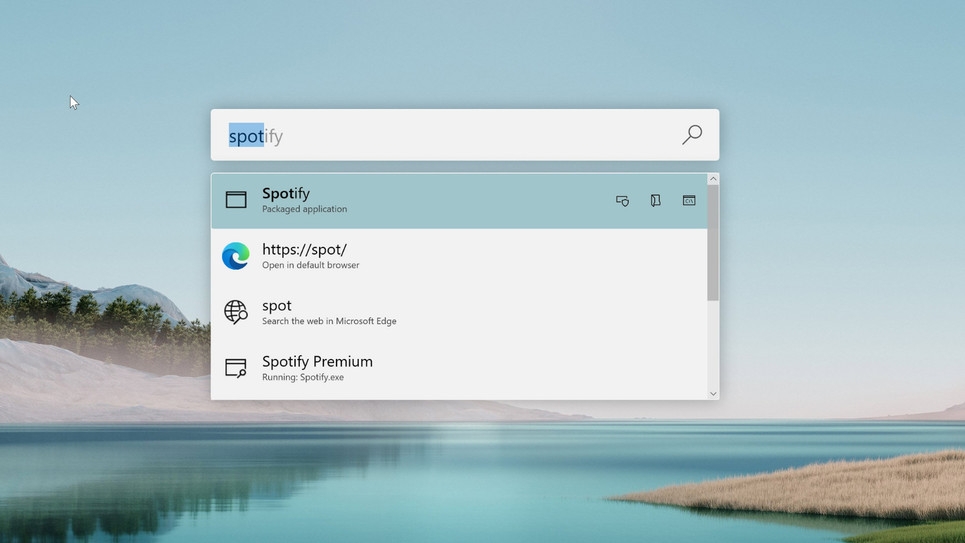The image size is (965, 543).
Task: Click the scrollbar down arrow
Action: click(713, 393)
